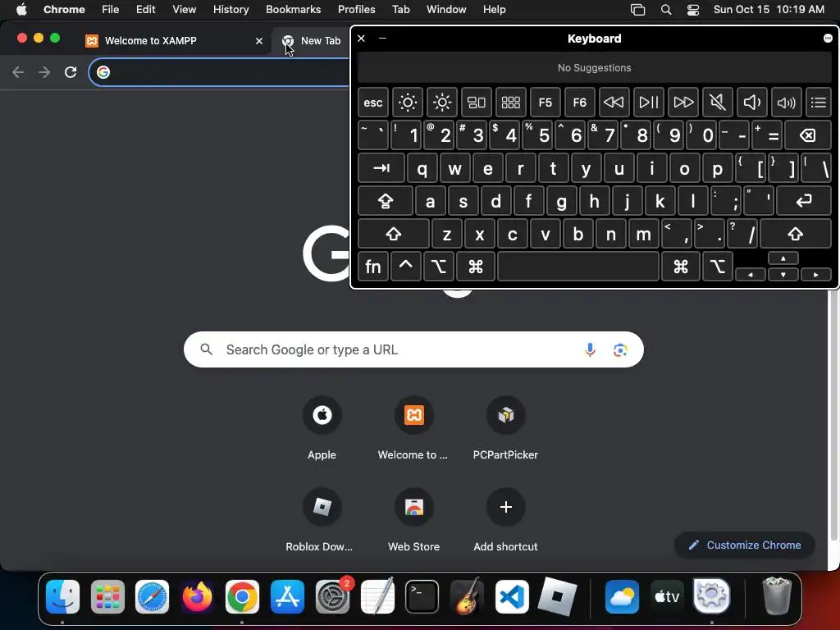
Task: Tap the volume down key
Action: pos(751,103)
